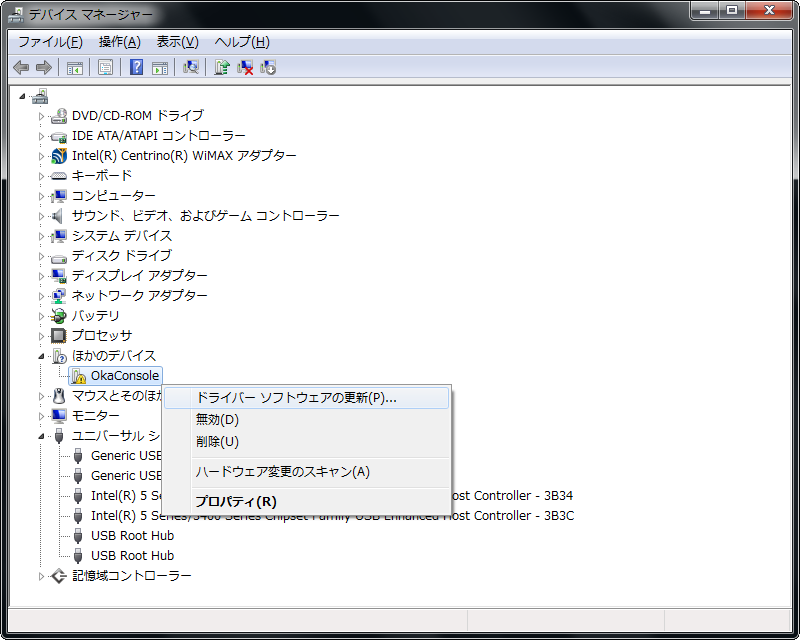Click the Back arrow toolbar icon
The height and width of the screenshot is (640, 800).
click(x=21, y=67)
